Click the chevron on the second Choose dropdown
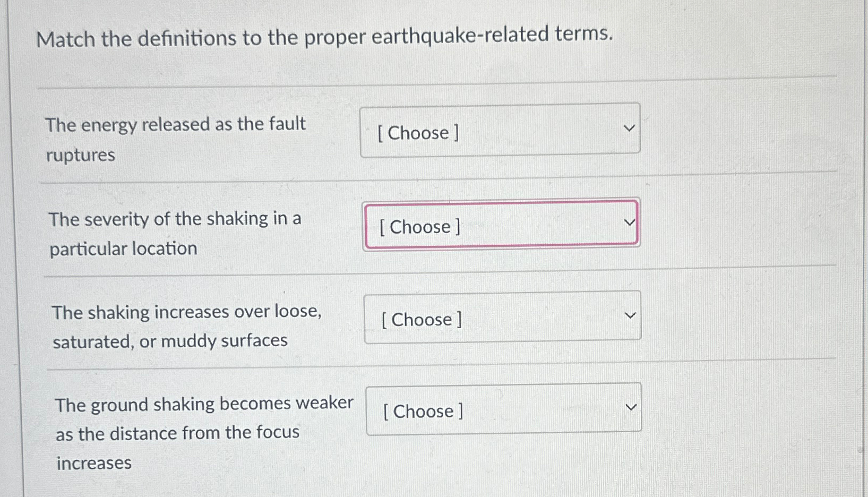Viewport: 868px width, 497px height. [630, 222]
